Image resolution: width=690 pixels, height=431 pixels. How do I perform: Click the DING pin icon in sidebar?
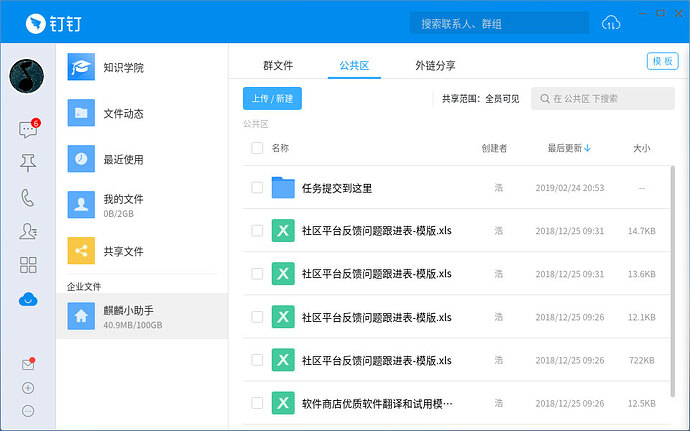pyautogui.click(x=28, y=164)
